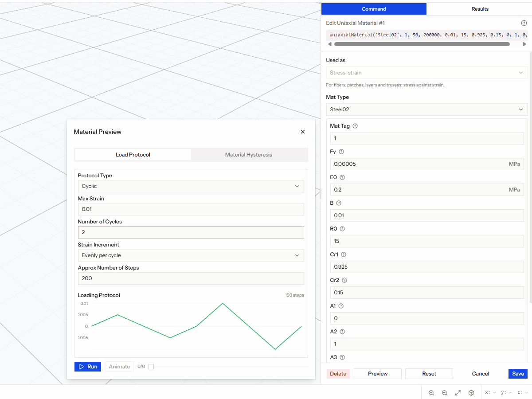The image size is (532, 399).
Task: Select the Material Hysteresis tab
Action: click(249, 155)
